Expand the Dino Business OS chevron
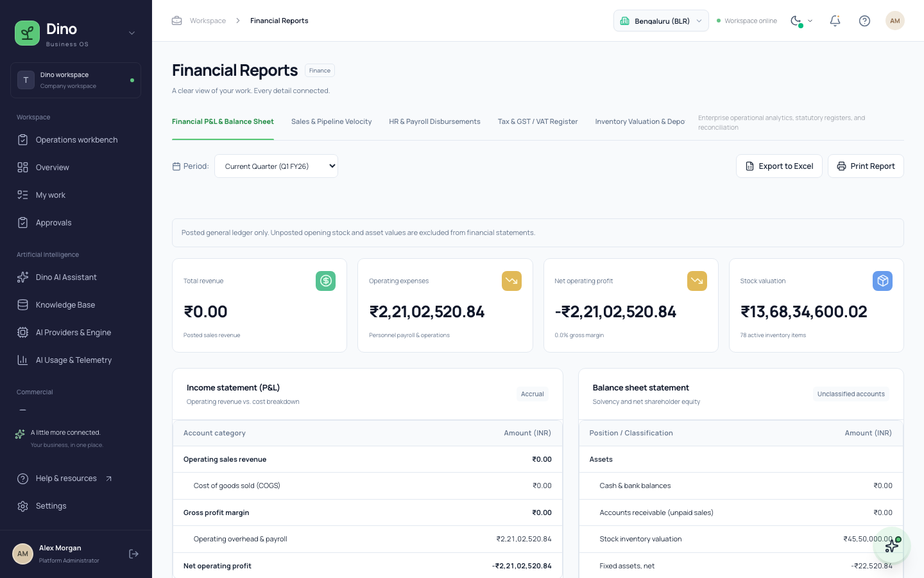The height and width of the screenshot is (578, 924). point(132,33)
